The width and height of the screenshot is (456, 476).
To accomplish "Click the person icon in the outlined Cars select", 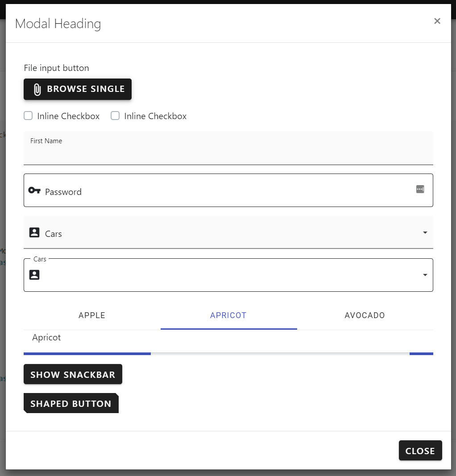I will tap(34, 274).
